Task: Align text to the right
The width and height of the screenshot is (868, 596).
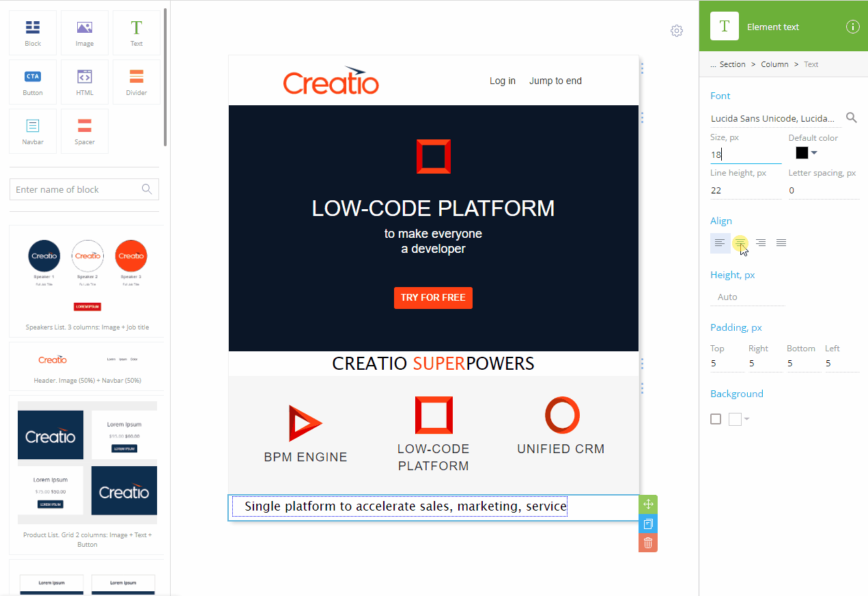Action: tap(761, 243)
